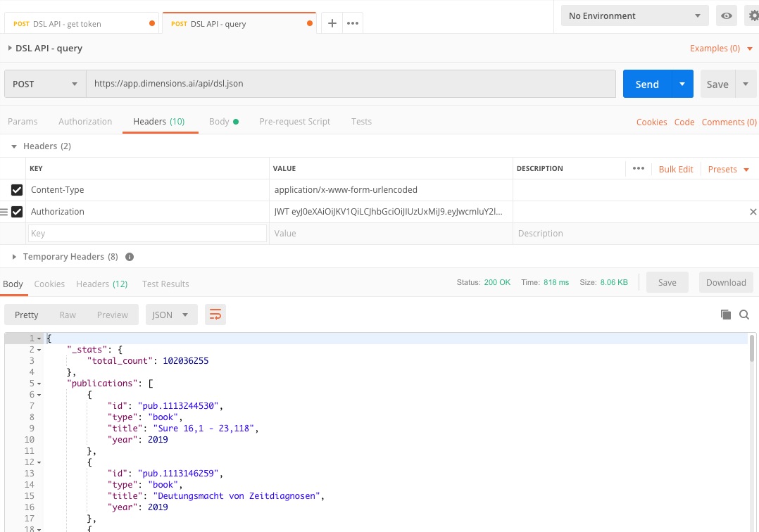Click the request Save button
Viewport: 759px width, 532px height.
[x=717, y=84]
